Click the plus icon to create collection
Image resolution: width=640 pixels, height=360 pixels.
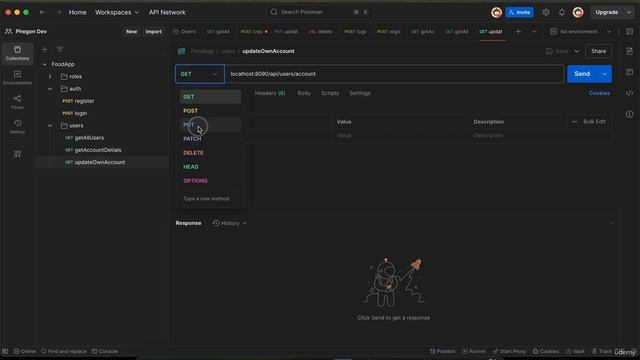click(x=44, y=49)
